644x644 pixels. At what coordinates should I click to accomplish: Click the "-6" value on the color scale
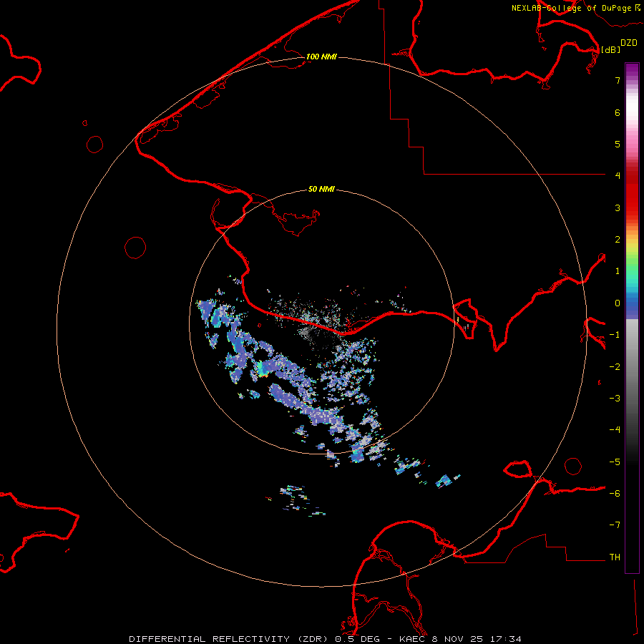pyautogui.click(x=615, y=494)
